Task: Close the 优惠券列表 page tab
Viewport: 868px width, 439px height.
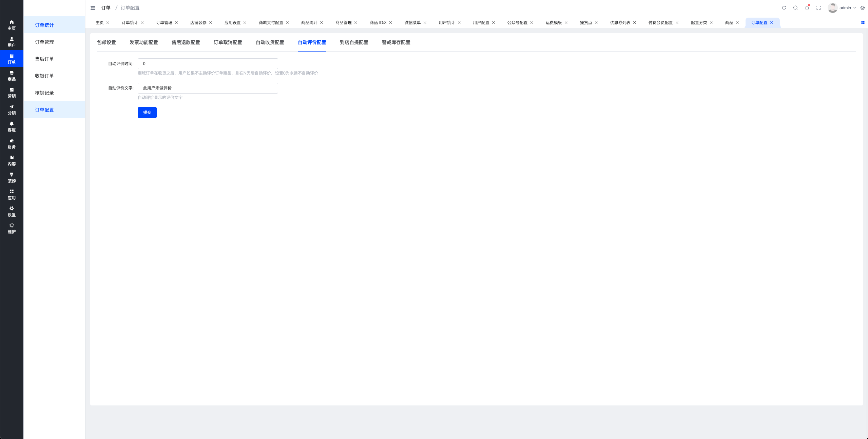Action: [635, 23]
